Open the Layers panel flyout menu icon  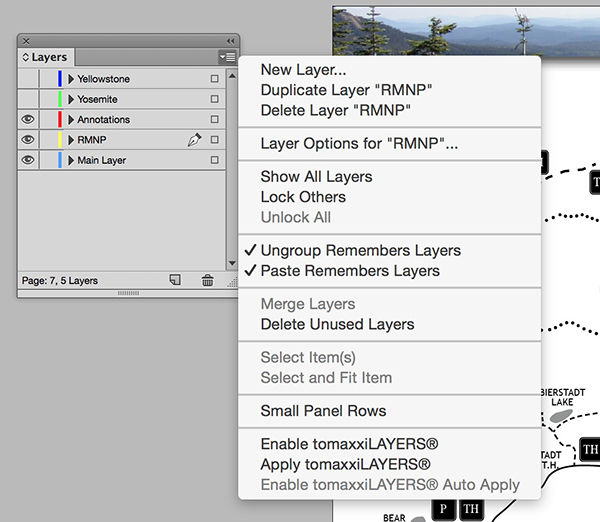[227, 57]
